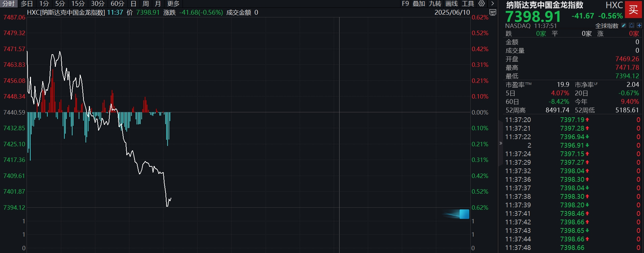Toggle the 九转 indicator
This screenshot has width=644, height=253.
point(435,4)
